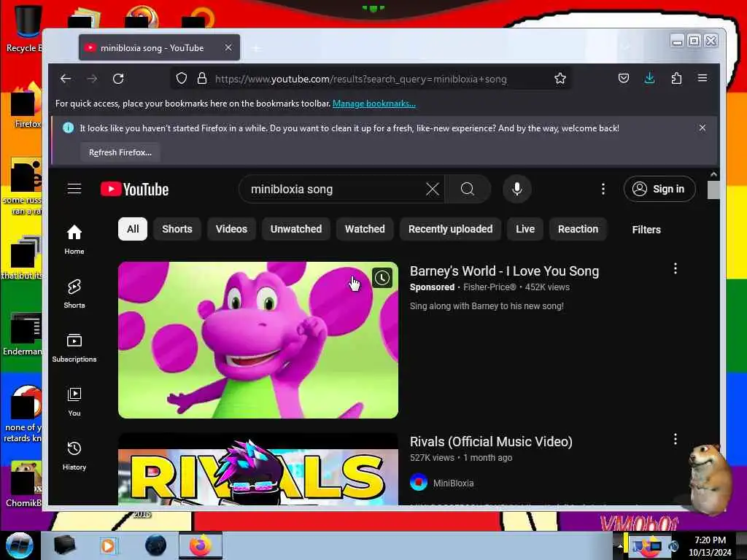Viewport: 747px width, 560px height.
Task: Select the All filter chip
Action: 133,229
